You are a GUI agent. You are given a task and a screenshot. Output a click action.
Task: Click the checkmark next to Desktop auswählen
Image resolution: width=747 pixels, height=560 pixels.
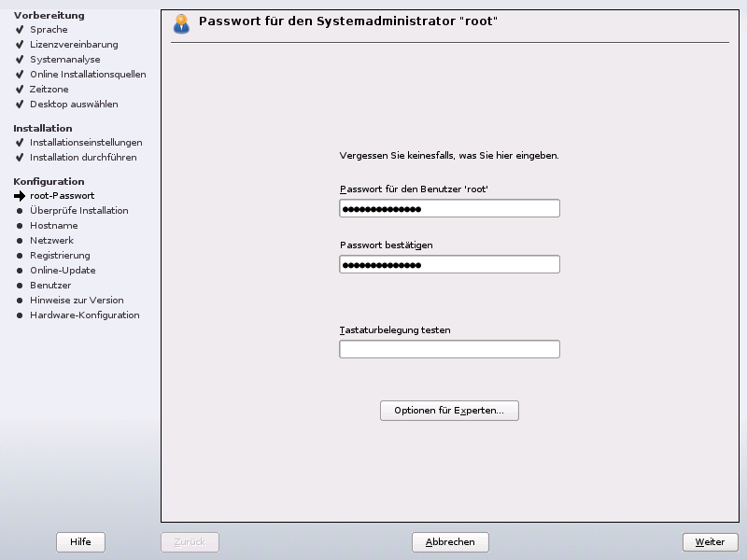(20, 105)
